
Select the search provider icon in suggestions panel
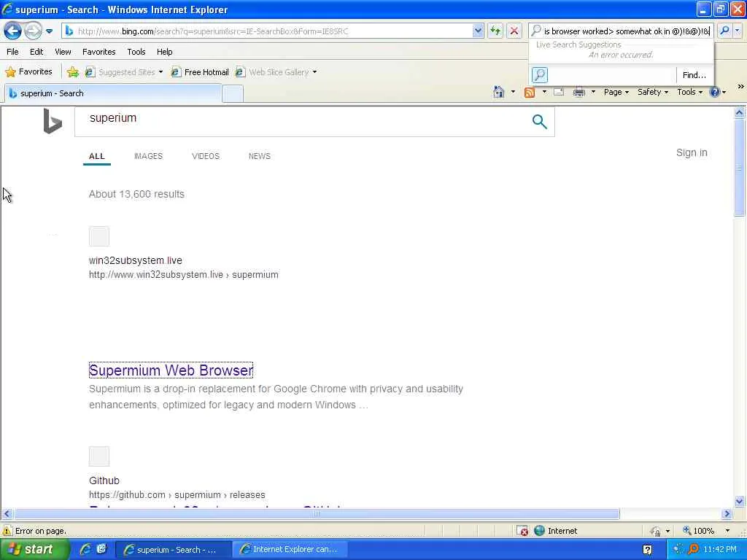pyautogui.click(x=540, y=75)
